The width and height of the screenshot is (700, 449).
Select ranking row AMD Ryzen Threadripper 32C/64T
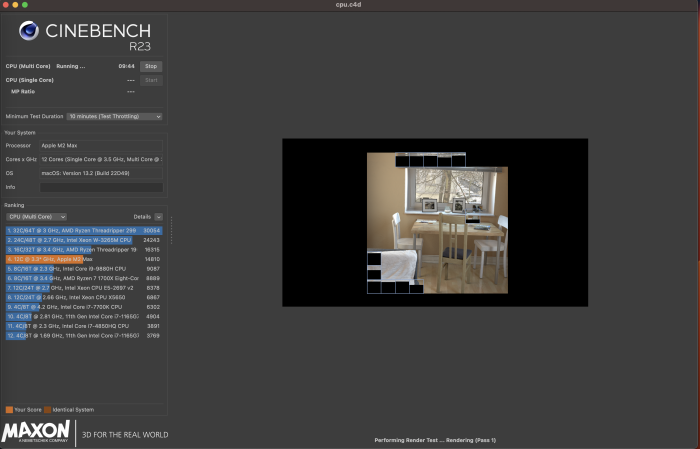tap(84, 231)
